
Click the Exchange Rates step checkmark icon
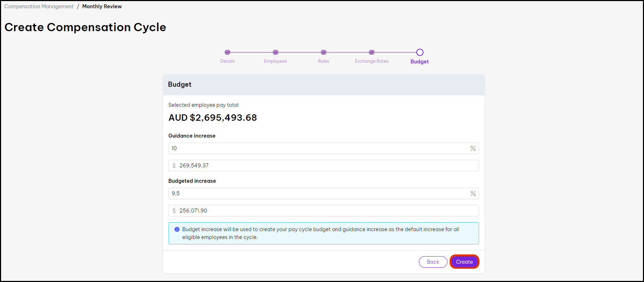pos(371,52)
